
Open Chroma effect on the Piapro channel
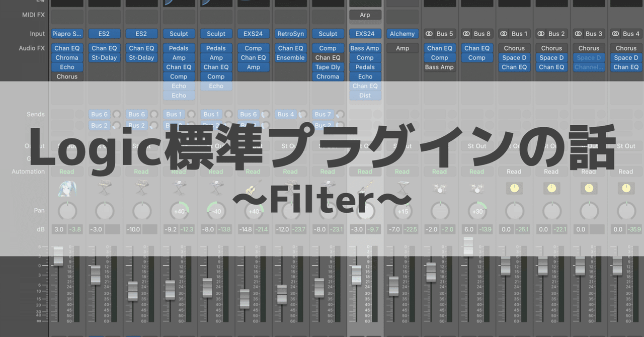(x=67, y=57)
